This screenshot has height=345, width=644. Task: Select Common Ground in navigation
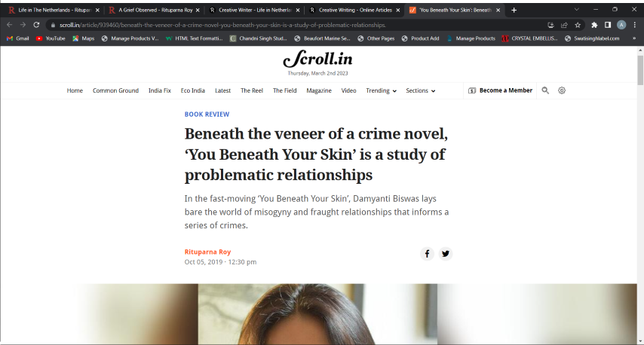tap(115, 90)
